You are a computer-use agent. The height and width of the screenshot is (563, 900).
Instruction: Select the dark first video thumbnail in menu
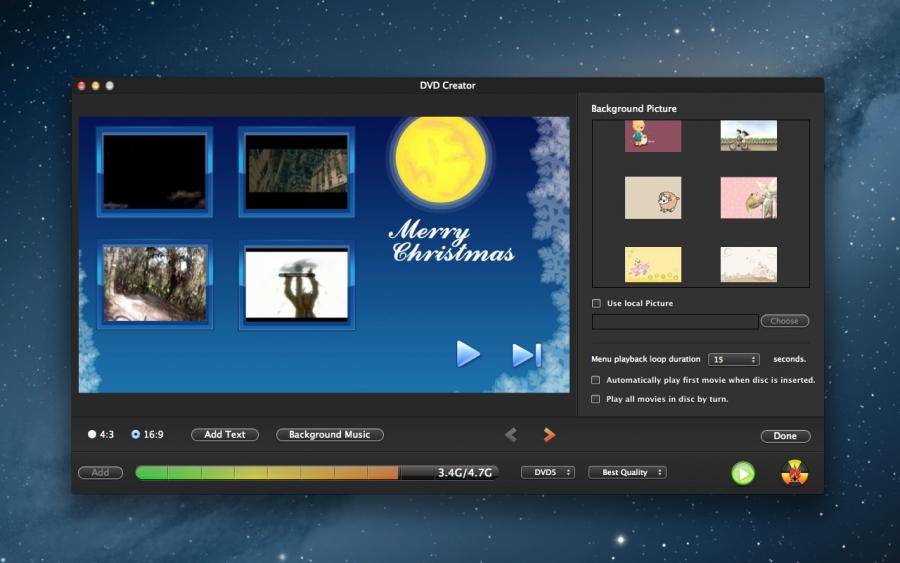[154, 172]
